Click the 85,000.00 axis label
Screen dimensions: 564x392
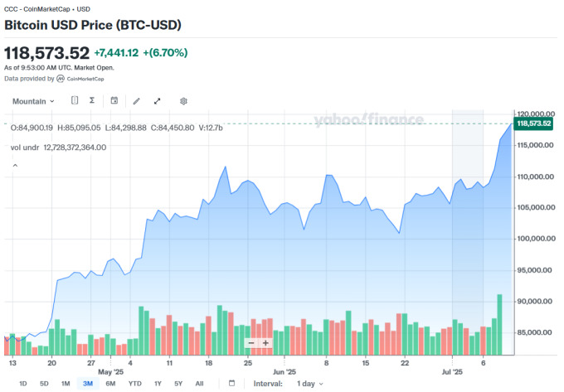(534, 332)
